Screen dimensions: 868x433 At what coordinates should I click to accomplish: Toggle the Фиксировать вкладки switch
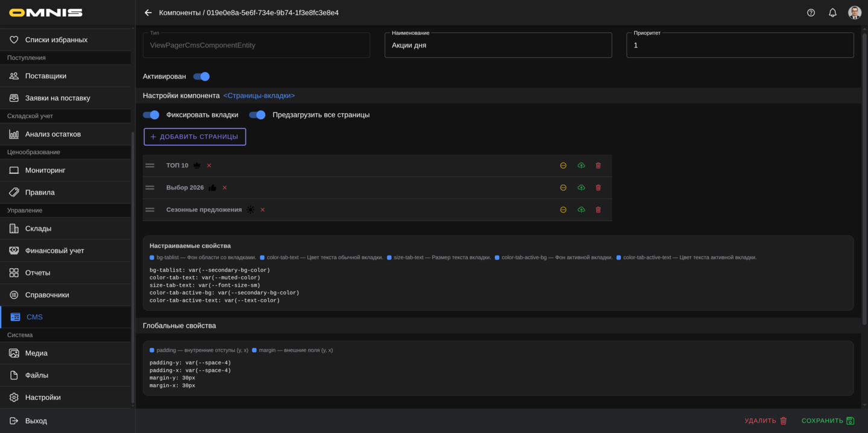click(151, 115)
